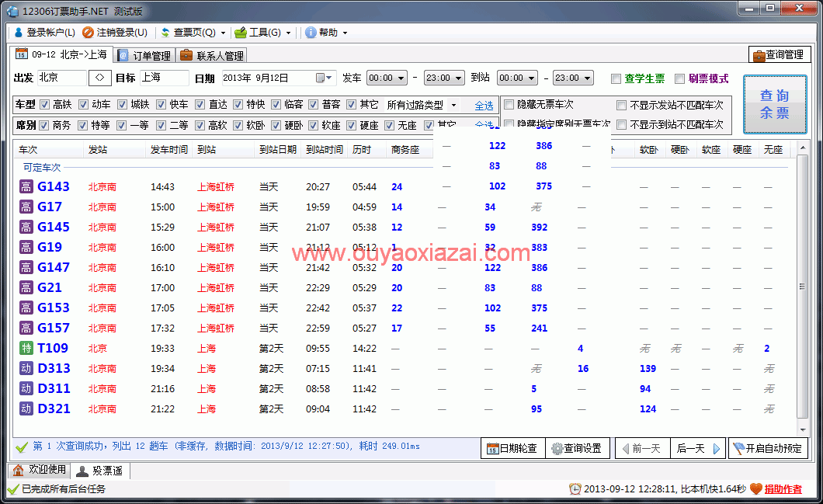This screenshot has height=504, width=823.
Task: Click train number G143 in the list
Action: (54, 186)
